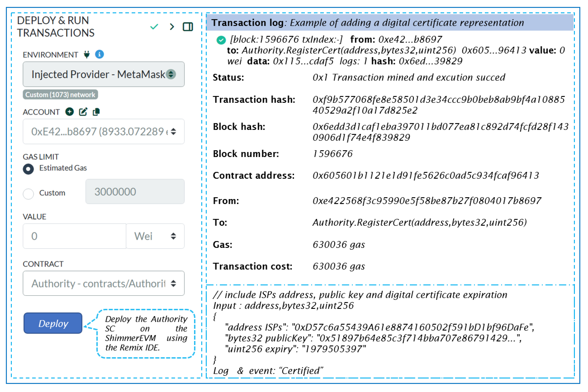Click the plug icon next to ENVIRONMENT
Screen dimensions: 588x392
[x=86, y=55]
